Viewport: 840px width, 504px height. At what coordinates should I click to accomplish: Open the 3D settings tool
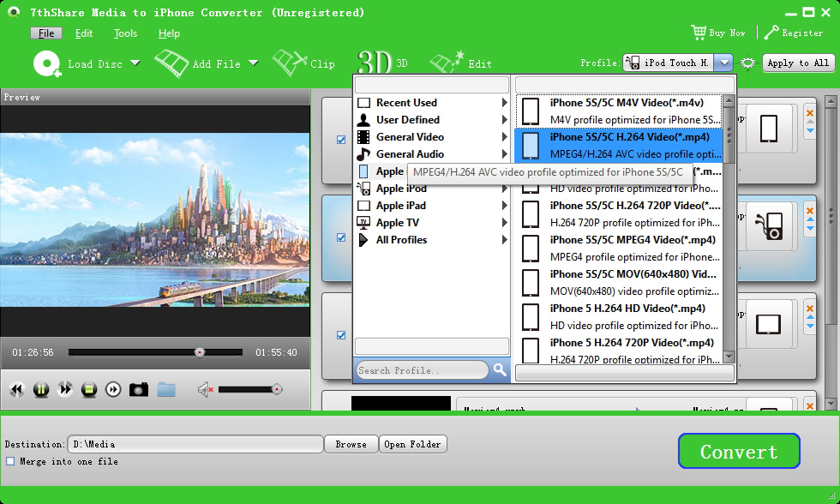tap(382, 63)
